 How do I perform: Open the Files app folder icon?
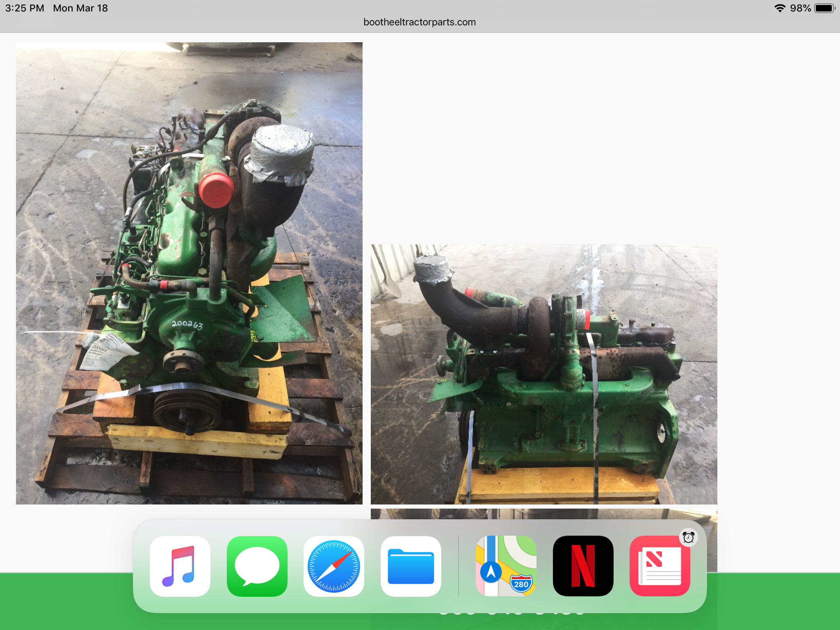click(x=411, y=566)
